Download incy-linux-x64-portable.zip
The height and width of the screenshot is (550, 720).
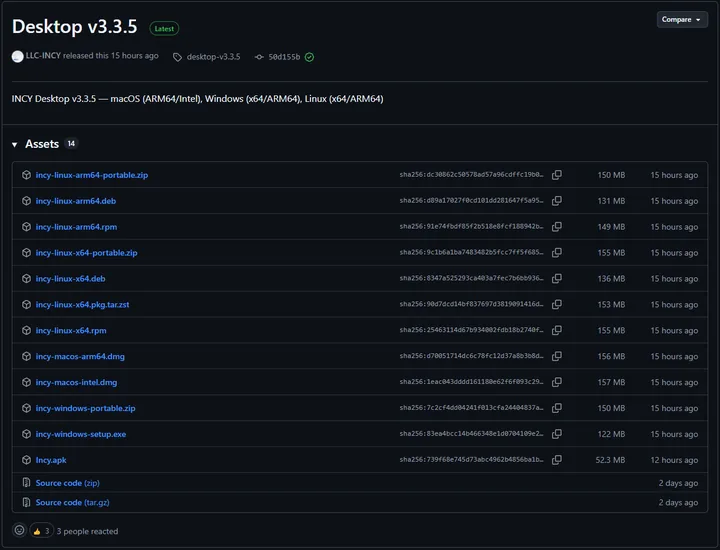[x=86, y=253]
